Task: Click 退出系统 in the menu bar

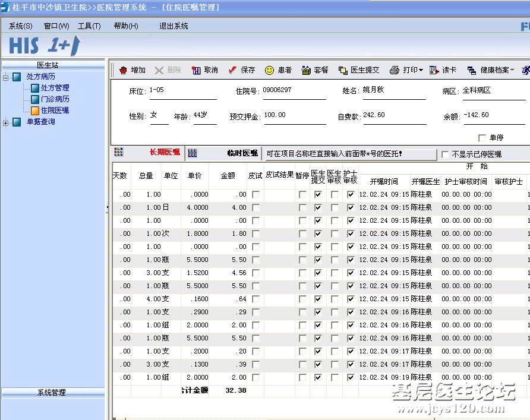Action: (173, 26)
